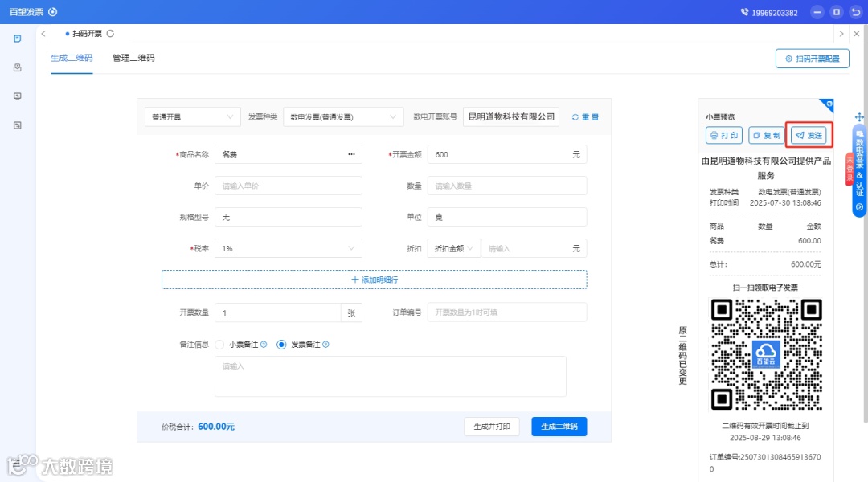Open product picker ellipsis in 商品名称 field

[x=351, y=154]
